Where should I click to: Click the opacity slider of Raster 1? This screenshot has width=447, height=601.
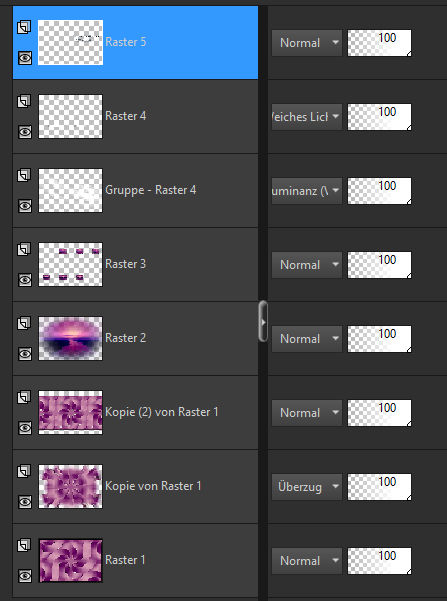point(380,561)
